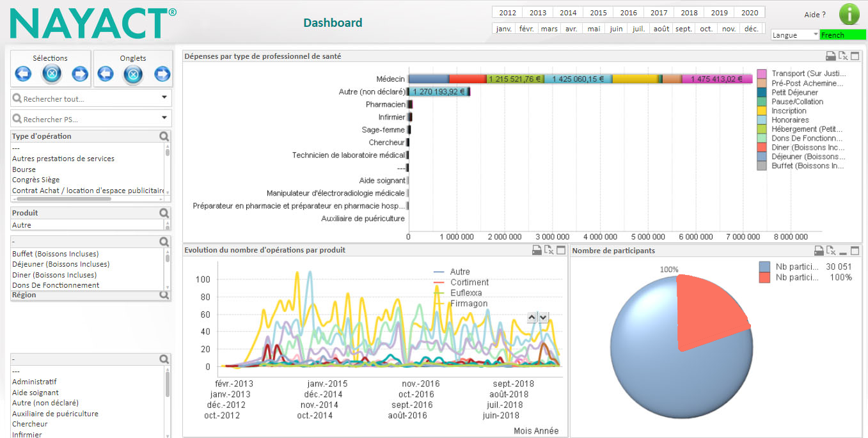Export Evolution du nombre d'opérations to Excel

coord(549,250)
